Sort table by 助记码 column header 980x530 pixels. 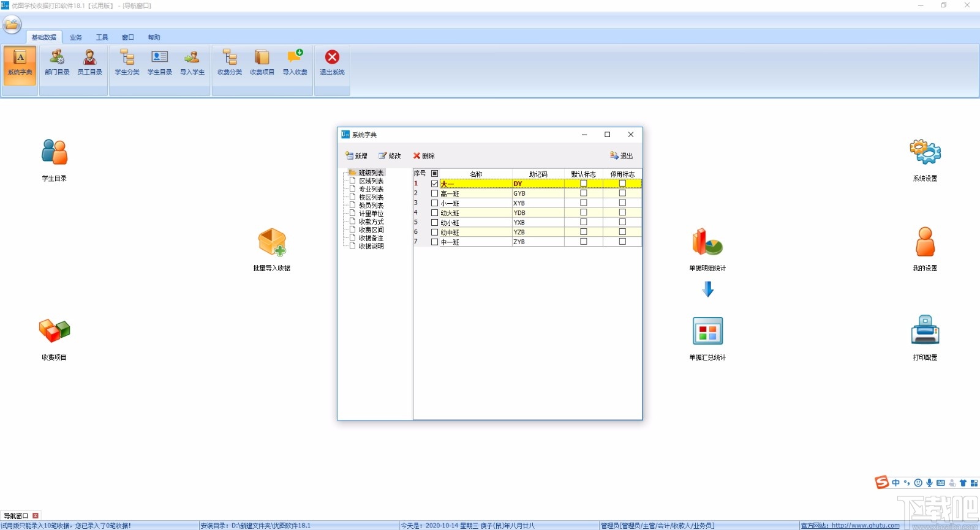(538, 174)
